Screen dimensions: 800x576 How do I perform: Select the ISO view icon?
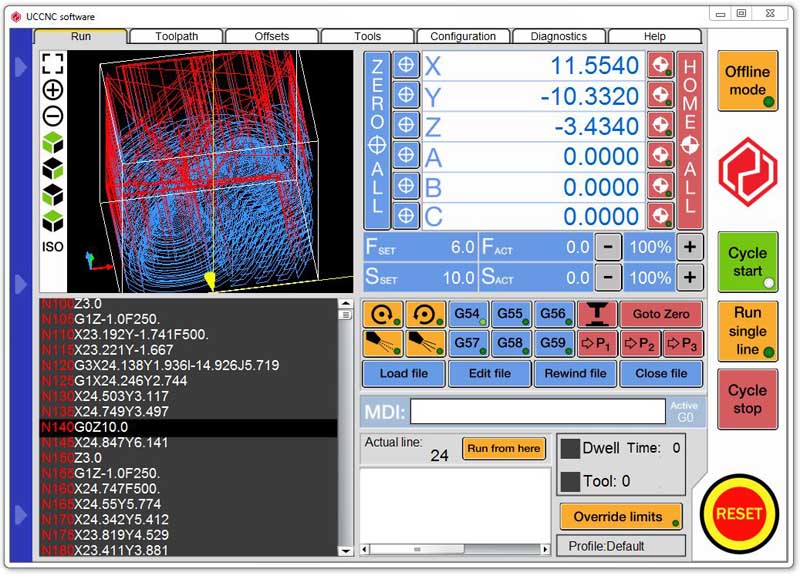pyautogui.click(x=53, y=247)
